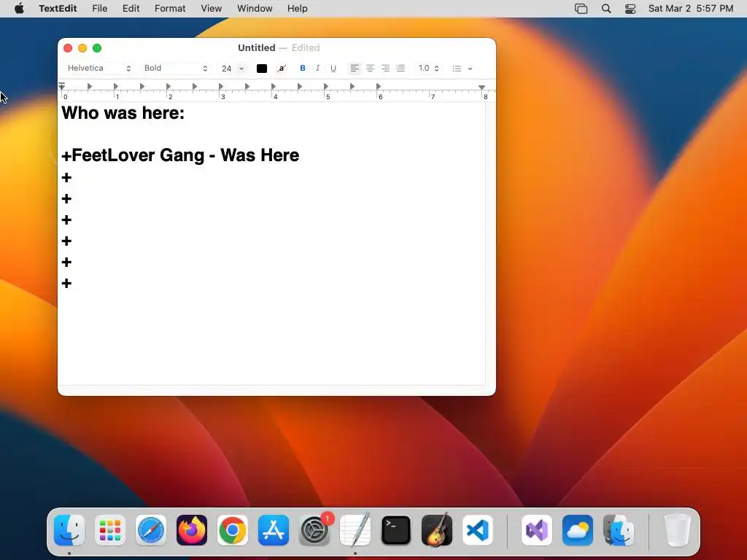The width and height of the screenshot is (747, 560).
Task: Open the line spacing 1.0 dropdown
Action: 428,69
